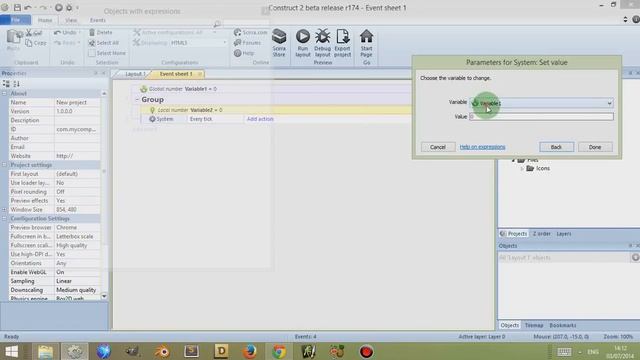The height and width of the screenshot is (360, 640).
Task: Click the alphabetical sort icon in Properties
Action: pyautogui.click(x=16, y=84)
